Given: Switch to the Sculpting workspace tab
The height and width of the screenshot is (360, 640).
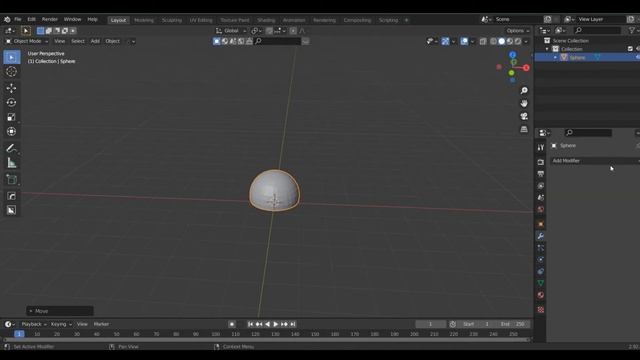Looking at the screenshot, I should pyautogui.click(x=172, y=20).
